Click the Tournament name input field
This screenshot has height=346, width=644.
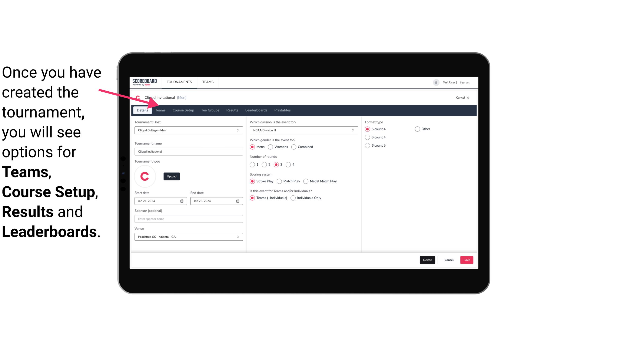coord(189,151)
